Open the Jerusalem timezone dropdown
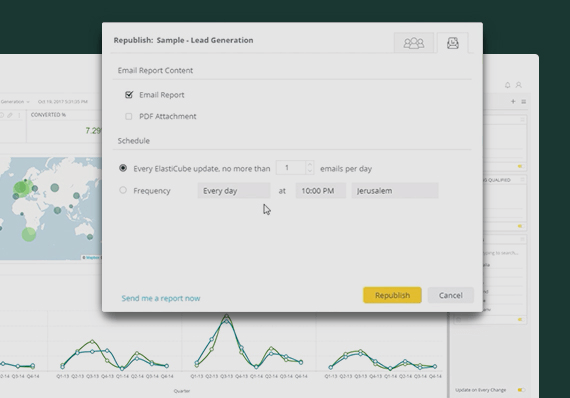Screen dimensions: 570x398 click(395, 190)
